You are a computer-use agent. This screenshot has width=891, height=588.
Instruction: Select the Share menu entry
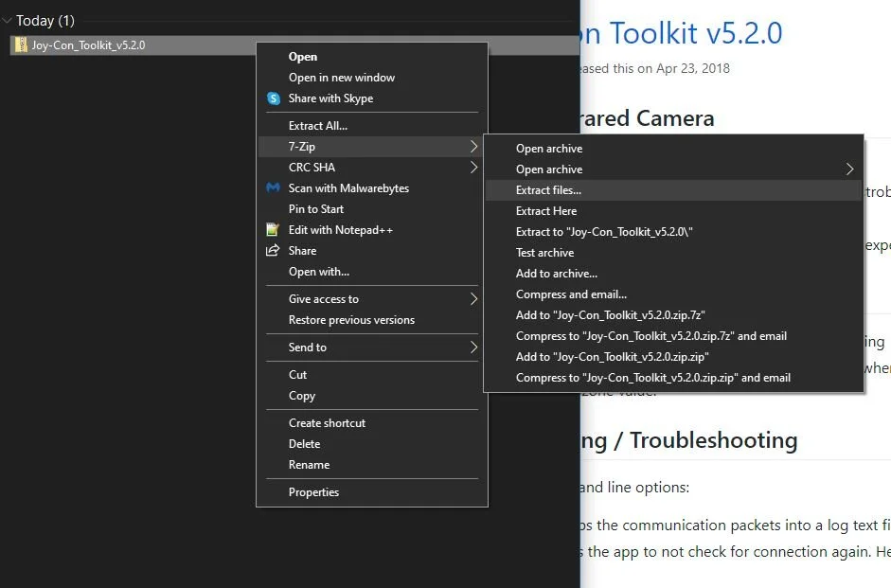click(372, 251)
